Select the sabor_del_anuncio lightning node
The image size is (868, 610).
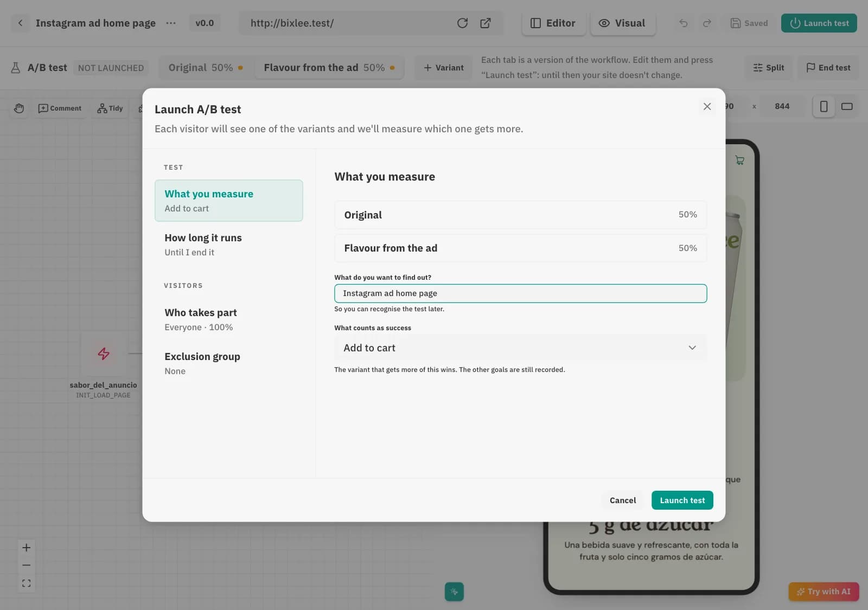(104, 354)
